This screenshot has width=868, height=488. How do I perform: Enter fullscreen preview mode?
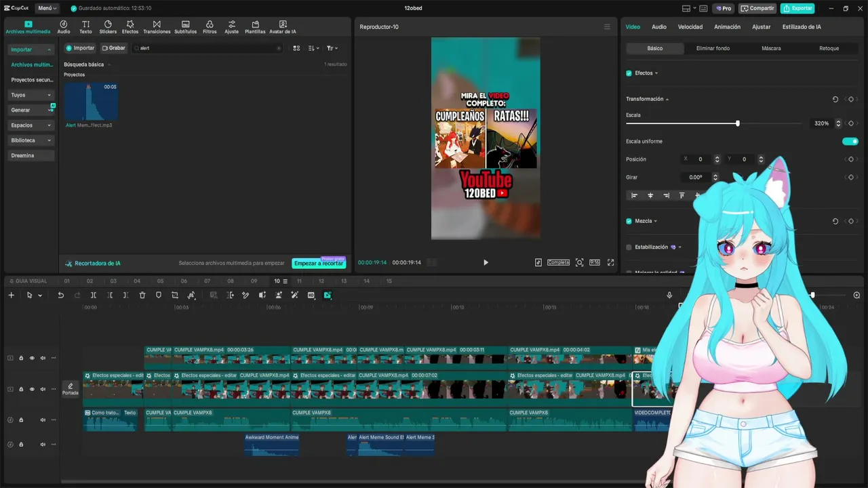point(610,262)
